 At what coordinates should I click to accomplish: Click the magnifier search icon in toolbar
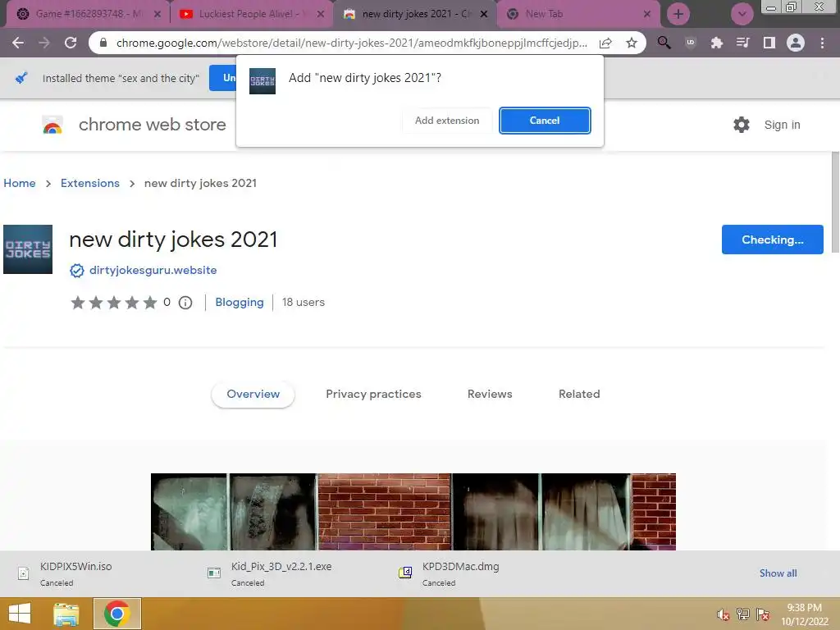[x=664, y=43]
